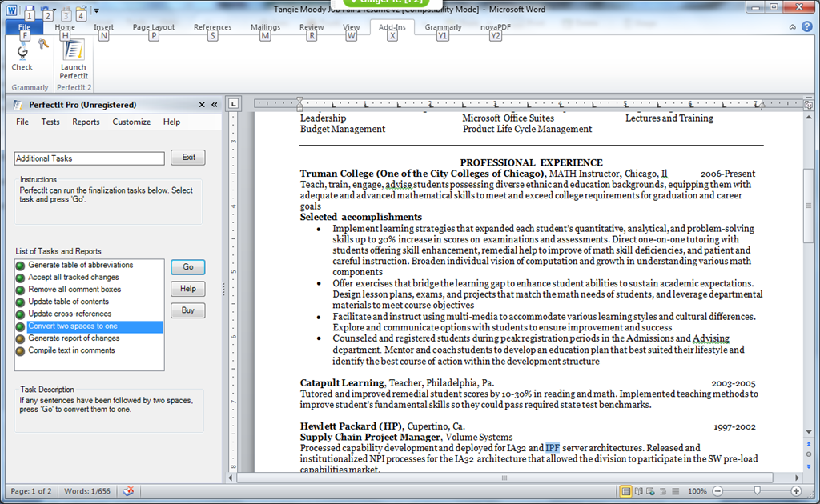Undo the last action via toolbar
Screen dimensions: 820x504
(46, 10)
